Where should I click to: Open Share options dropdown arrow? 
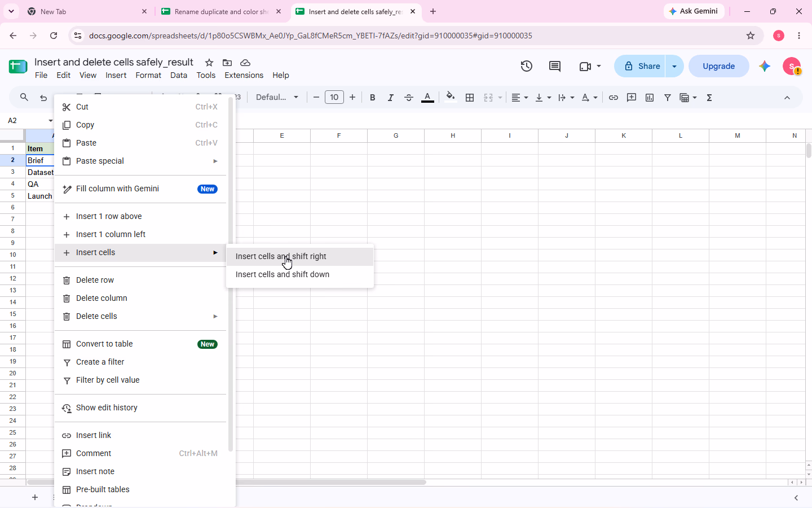point(674,66)
